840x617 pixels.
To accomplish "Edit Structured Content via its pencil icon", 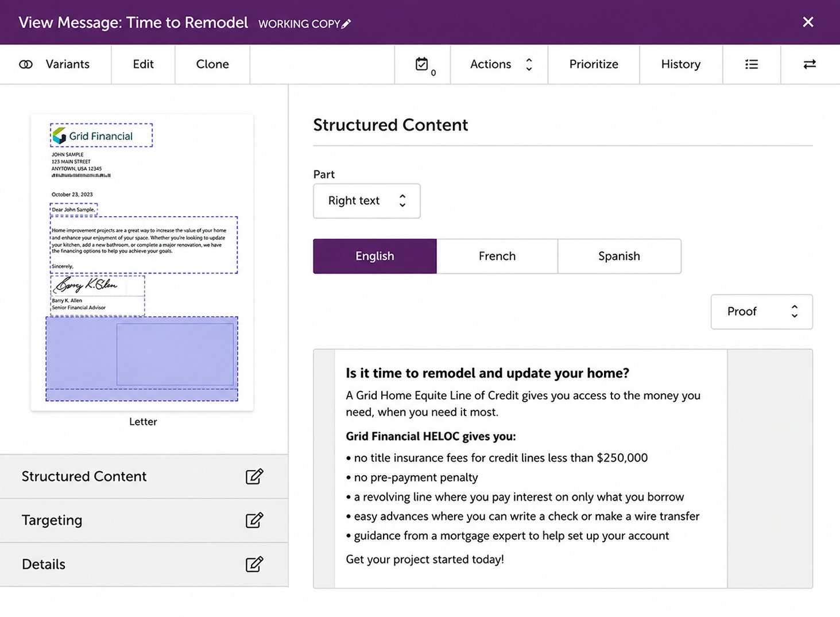I will pyautogui.click(x=254, y=476).
